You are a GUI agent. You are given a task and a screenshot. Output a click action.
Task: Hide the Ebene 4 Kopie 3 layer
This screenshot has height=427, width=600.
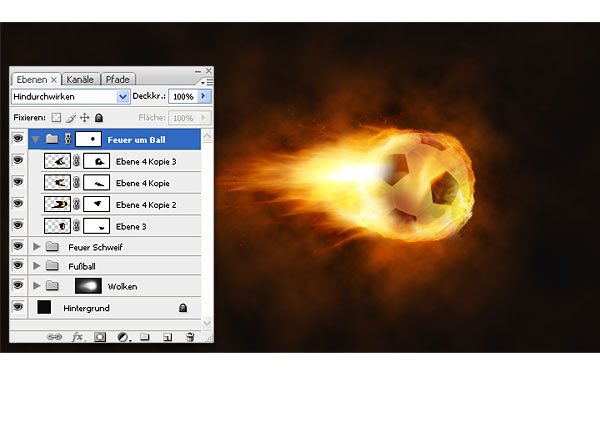[18, 160]
